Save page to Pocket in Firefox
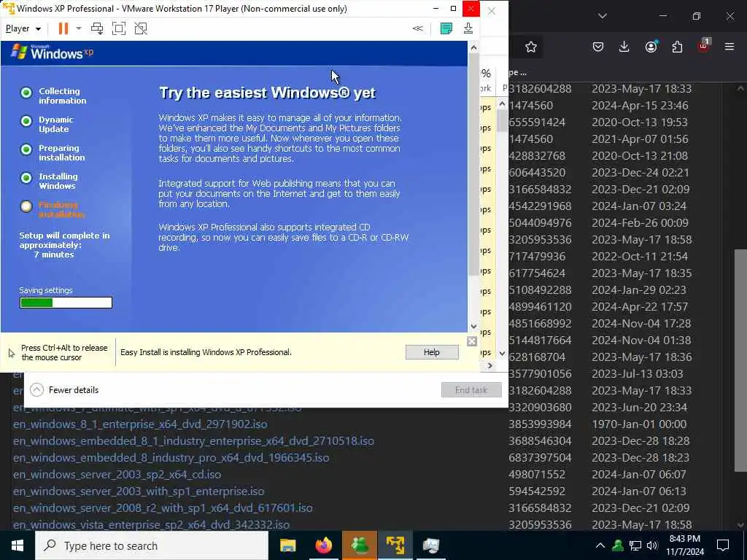747x560 pixels. pos(598,47)
